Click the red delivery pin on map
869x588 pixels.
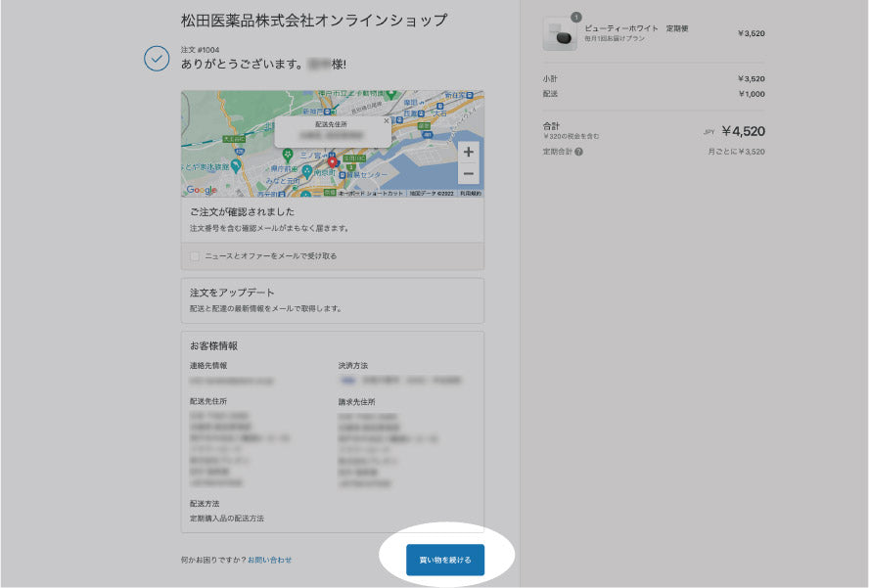(332, 161)
